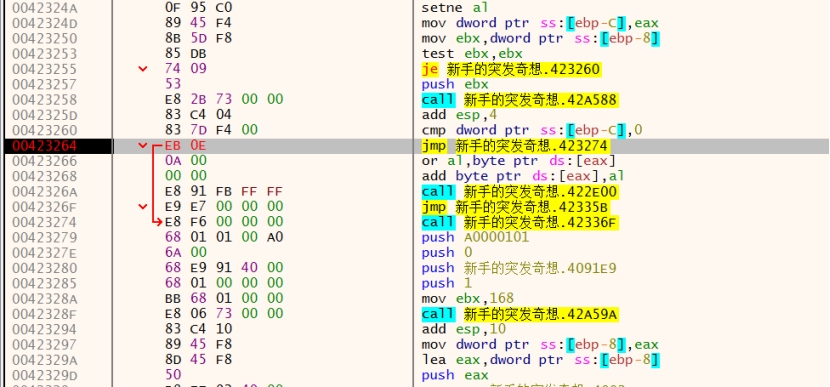Click the jump arrow beside bytes EB 0E
830x387 pixels.
point(142,146)
